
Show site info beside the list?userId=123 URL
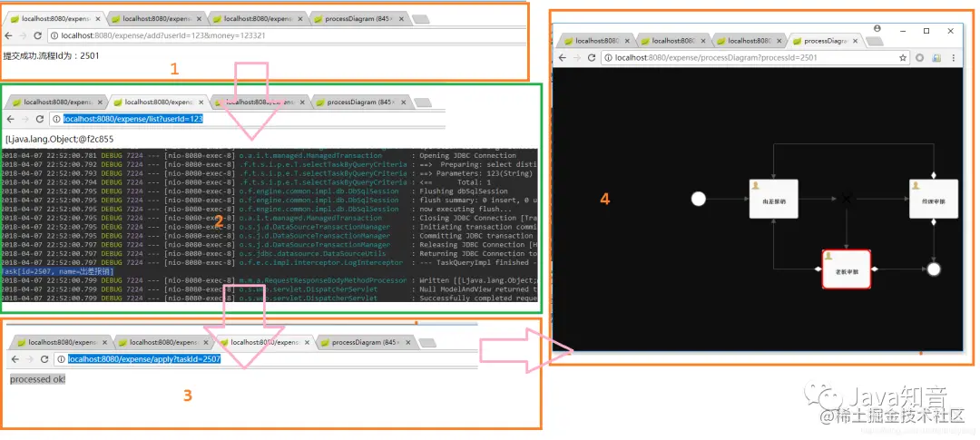pyautogui.click(x=56, y=119)
